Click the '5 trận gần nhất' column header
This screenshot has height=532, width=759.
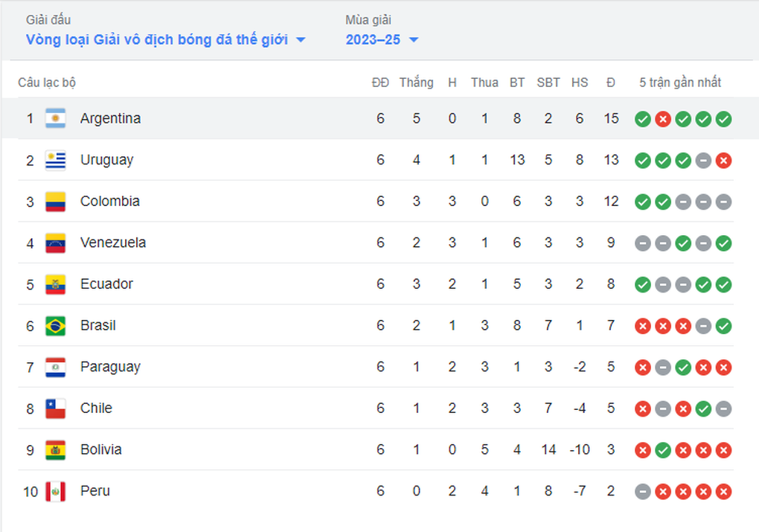(680, 83)
